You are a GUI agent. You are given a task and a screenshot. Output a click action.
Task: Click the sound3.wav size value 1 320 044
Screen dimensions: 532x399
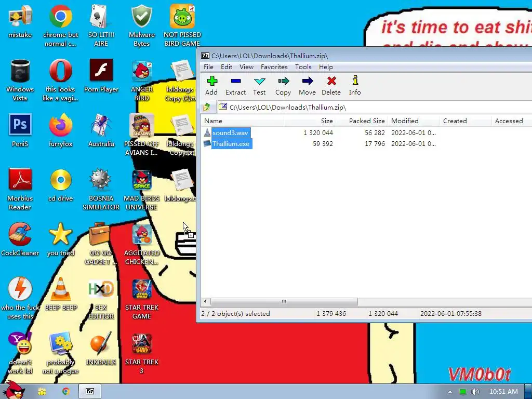coord(318,132)
